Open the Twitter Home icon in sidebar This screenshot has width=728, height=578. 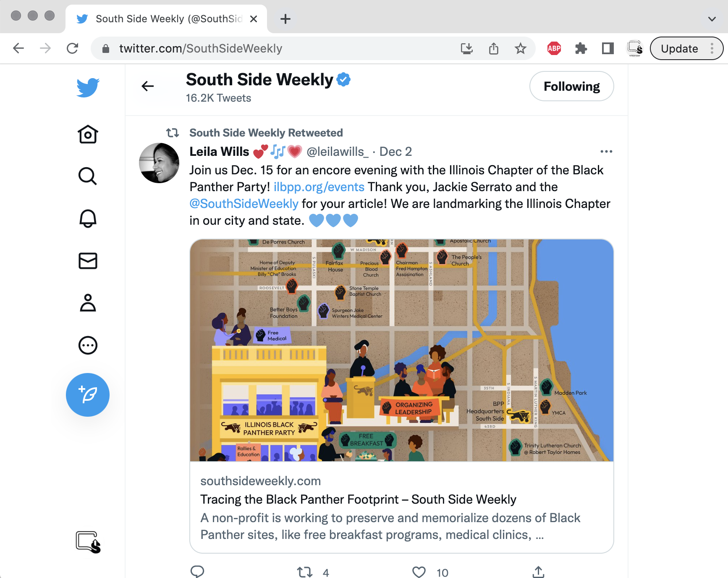(x=88, y=134)
